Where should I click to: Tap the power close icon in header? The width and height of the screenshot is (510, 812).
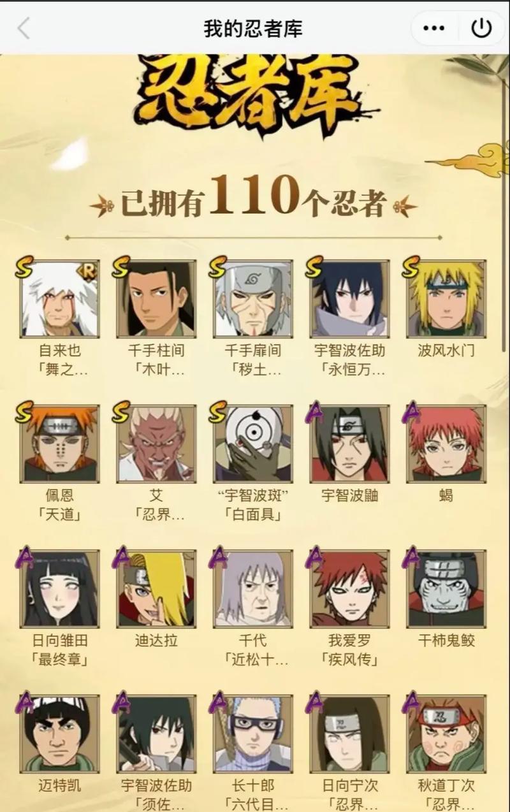pyautogui.click(x=481, y=28)
